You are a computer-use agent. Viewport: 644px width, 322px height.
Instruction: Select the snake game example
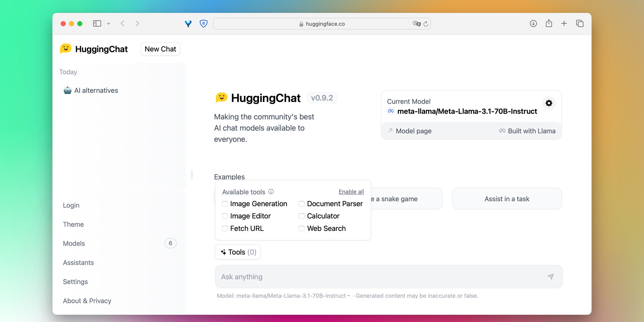pos(406,199)
